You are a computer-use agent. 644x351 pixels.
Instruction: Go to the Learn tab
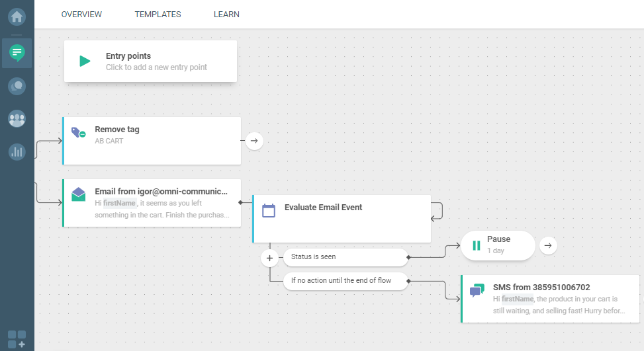coord(226,15)
